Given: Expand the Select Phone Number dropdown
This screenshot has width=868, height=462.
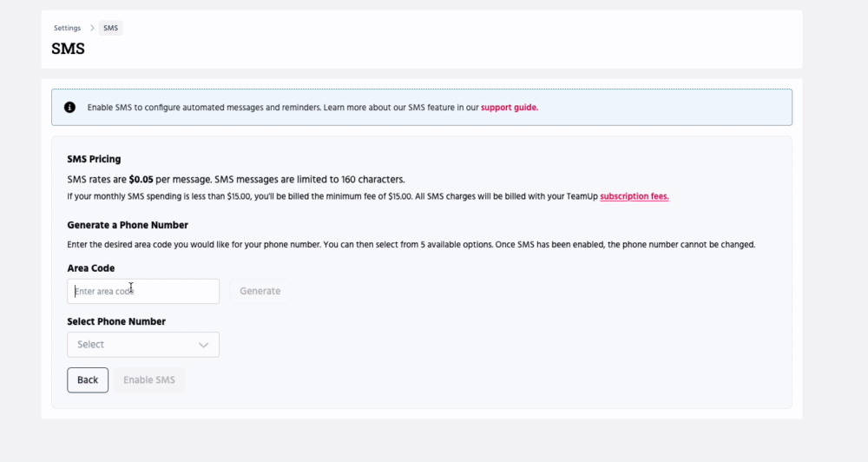Looking at the screenshot, I should tap(143, 345).
